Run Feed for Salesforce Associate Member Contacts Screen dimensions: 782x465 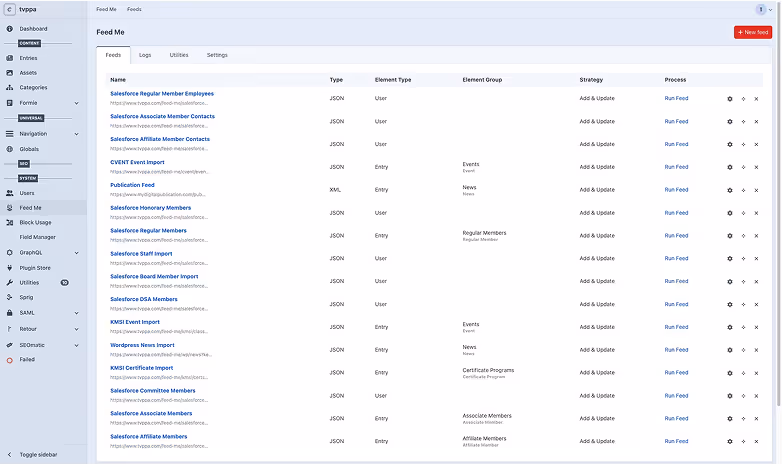click(x=676, y=121)
